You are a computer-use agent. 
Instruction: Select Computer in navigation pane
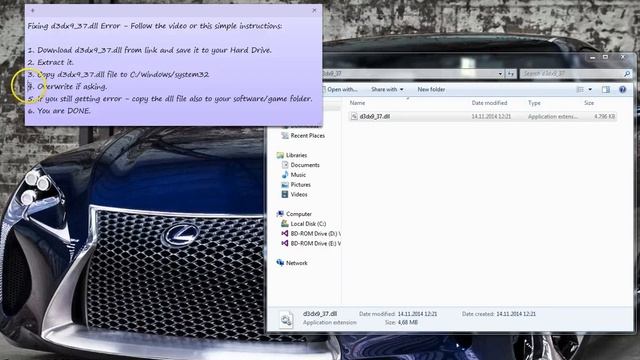[x=299, y=214]
